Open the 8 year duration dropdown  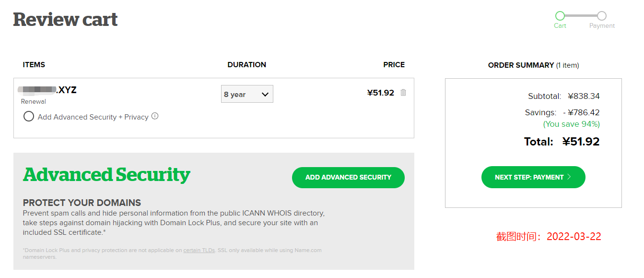click(247, 94)
